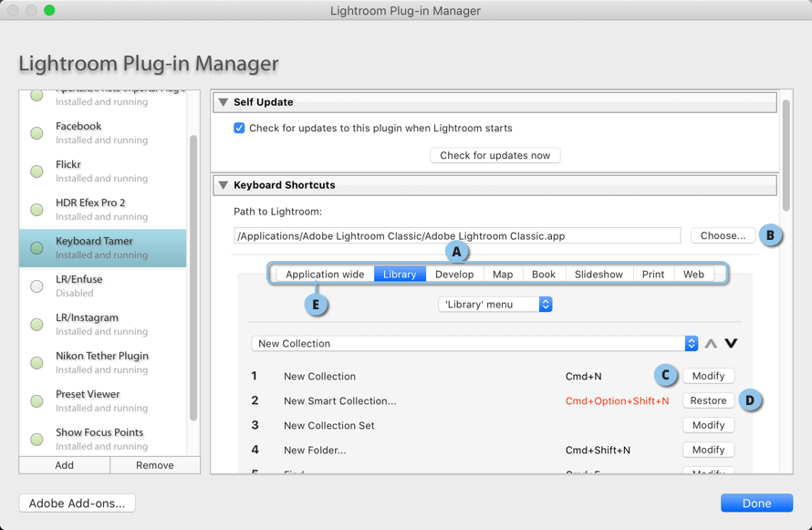Uncheck Check for updates when Lightroom starts

[239, 128]
